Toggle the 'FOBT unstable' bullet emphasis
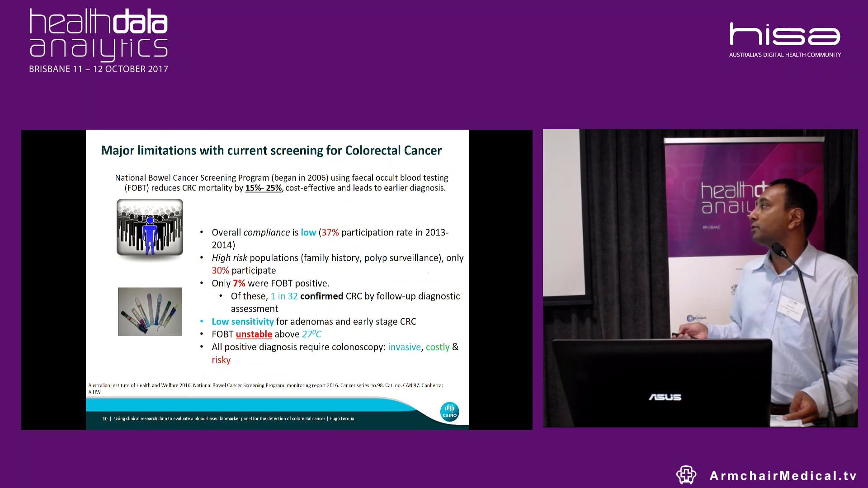The image size is (868, 488). coord(254,334)
